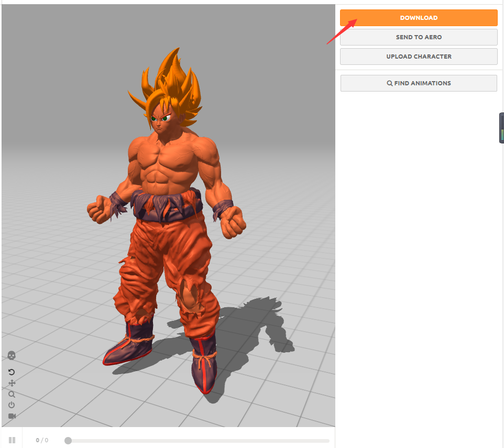
Task: Select the pan move arrows icon
Action: pyautogui.click(x=12, y=383)
